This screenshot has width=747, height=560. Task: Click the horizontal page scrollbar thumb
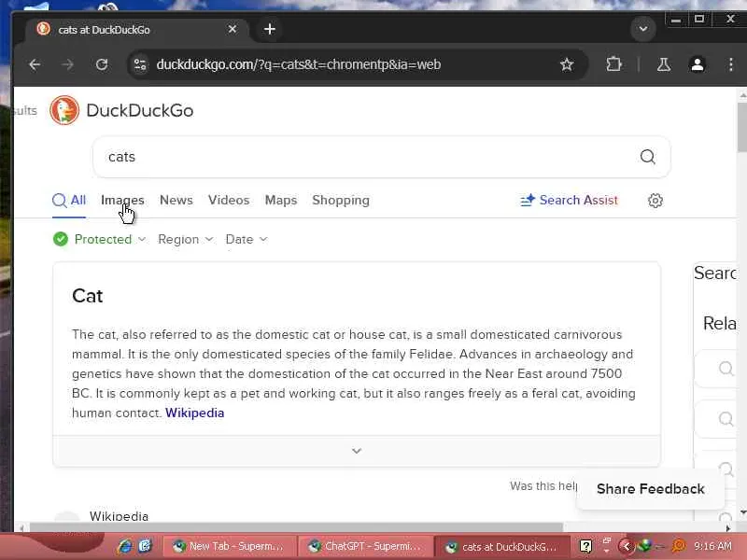pyautogui.click(x=296, y=527)
